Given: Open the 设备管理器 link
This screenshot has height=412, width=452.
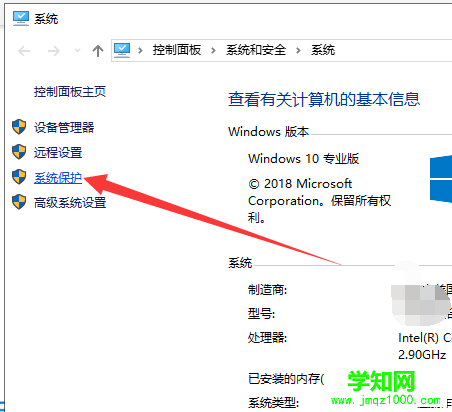Looking at the screenshot, I should point(64,127).
